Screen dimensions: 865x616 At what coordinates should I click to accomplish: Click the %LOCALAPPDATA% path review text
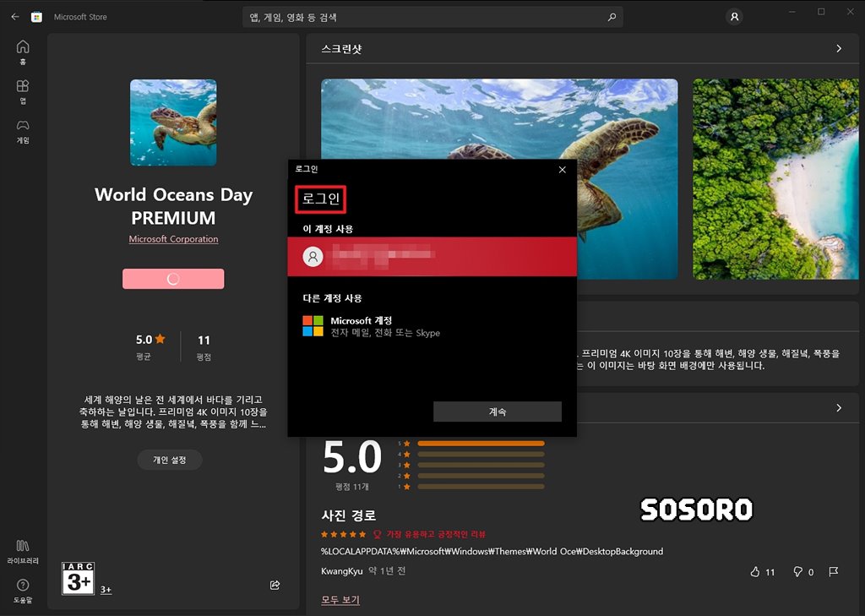(x=492, y=552)
